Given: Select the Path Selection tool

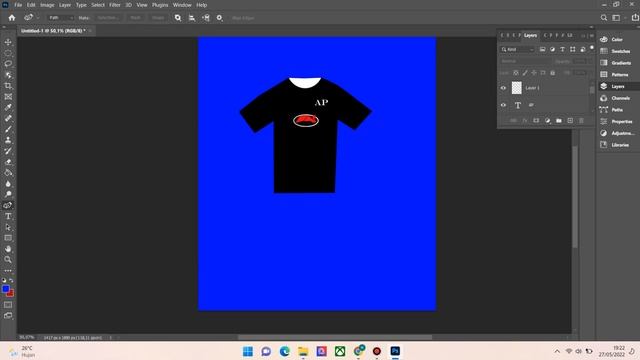Looking at the screenshot, I should tap(8, 227).
